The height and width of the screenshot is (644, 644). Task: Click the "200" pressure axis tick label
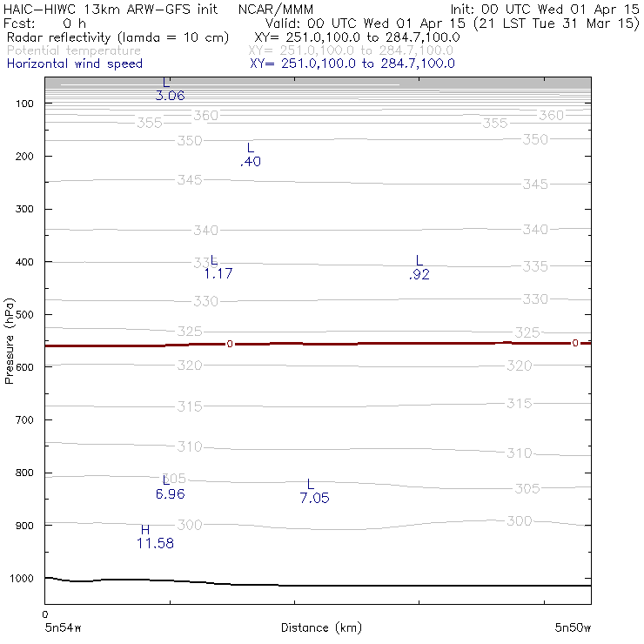point(24,156)
